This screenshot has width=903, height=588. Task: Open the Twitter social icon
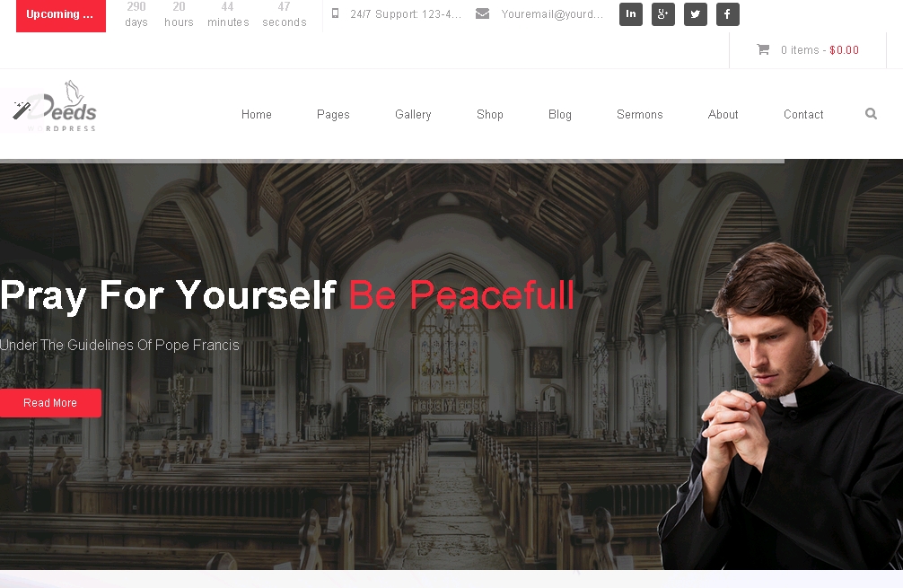point(695,14)
